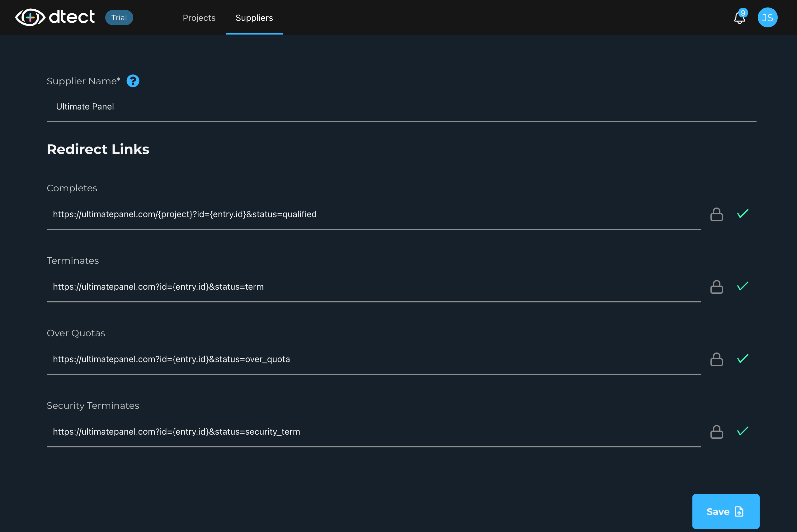Click checkmark beside Security Terminates link
Screen dimensions: 797x532
click(743, 431)
